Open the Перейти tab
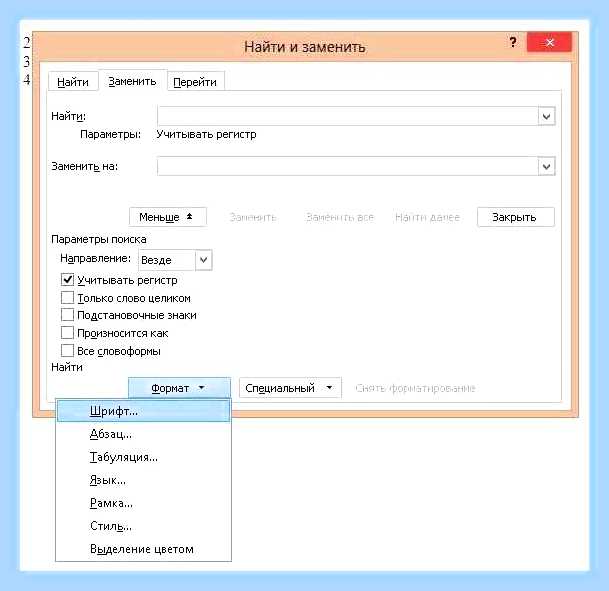Image resolution: width=609 pixels, height=591 pixels. 195,82
